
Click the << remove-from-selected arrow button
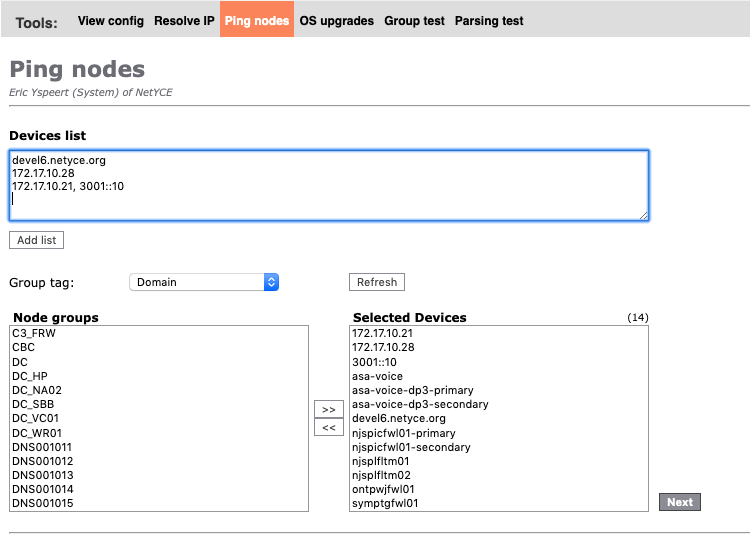click(x=327, y=428)
